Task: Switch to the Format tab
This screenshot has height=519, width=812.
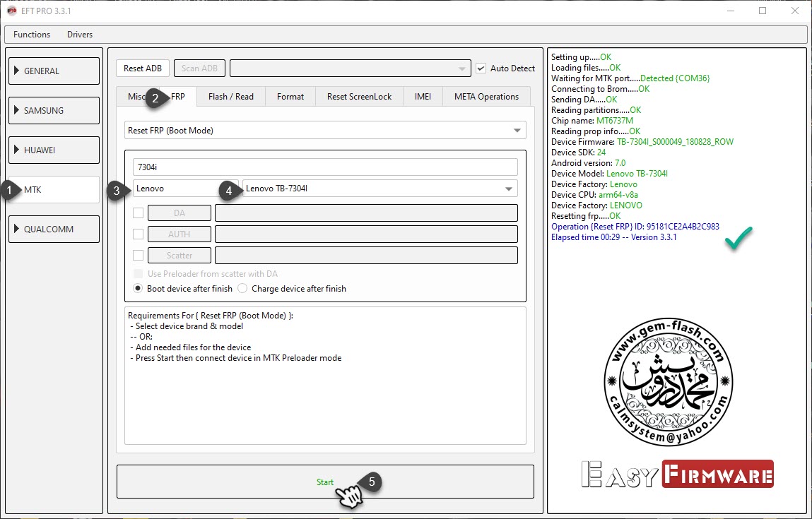Action: [x=290, y=97]
